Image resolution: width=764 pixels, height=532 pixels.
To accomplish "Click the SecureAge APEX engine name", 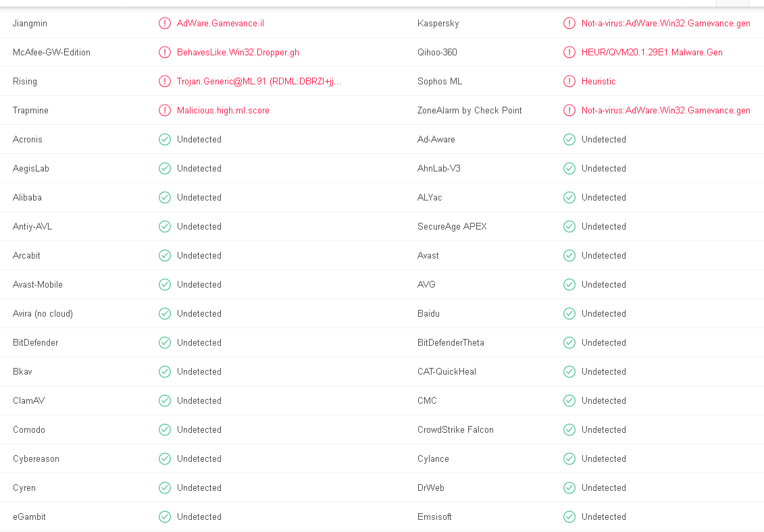I will pyautogui.click(x=452, y=227).
